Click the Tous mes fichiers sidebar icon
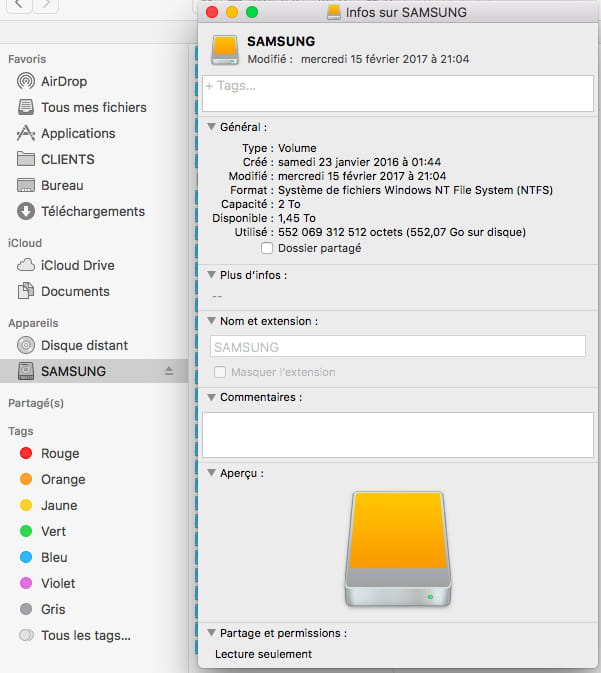601x673 pixels. tap(26, 107)
